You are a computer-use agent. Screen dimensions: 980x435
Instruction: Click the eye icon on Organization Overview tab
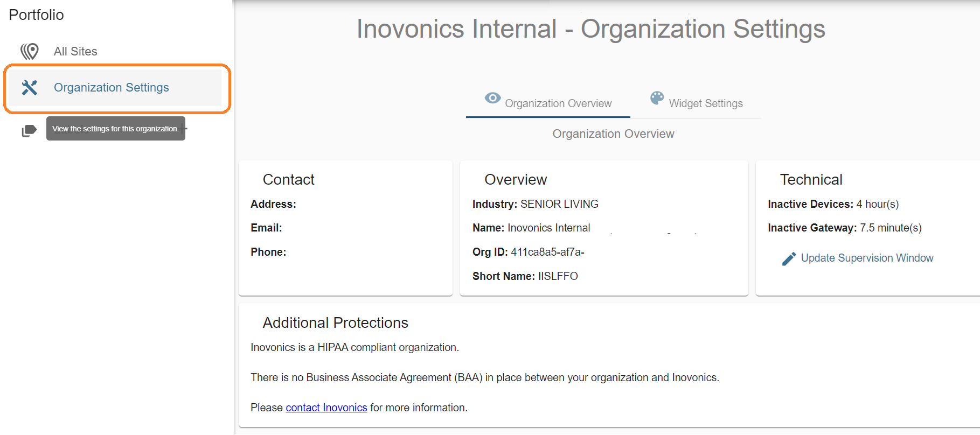492,98
